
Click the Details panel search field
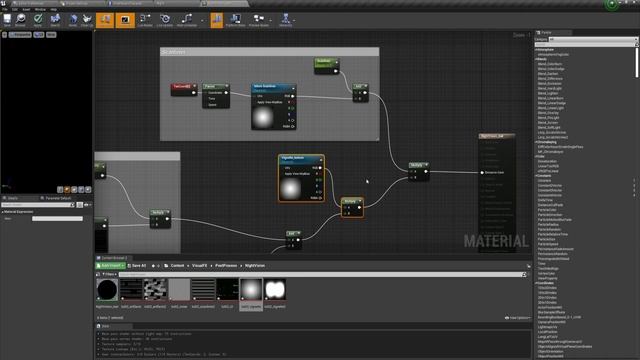tap(38, 205)
